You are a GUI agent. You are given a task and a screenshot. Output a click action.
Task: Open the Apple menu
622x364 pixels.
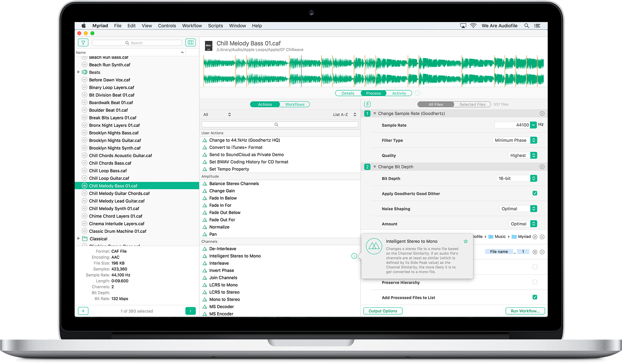84,26
